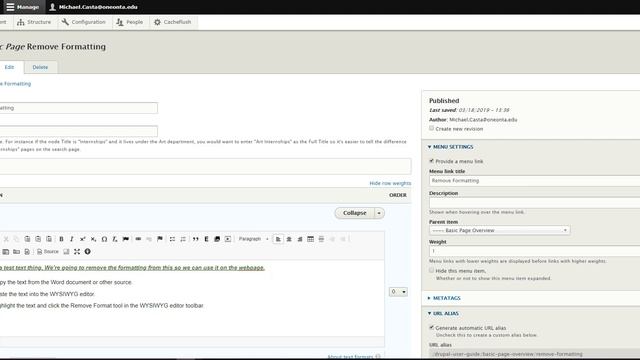Open the Paragraph format dropdown

coord(253,239)
